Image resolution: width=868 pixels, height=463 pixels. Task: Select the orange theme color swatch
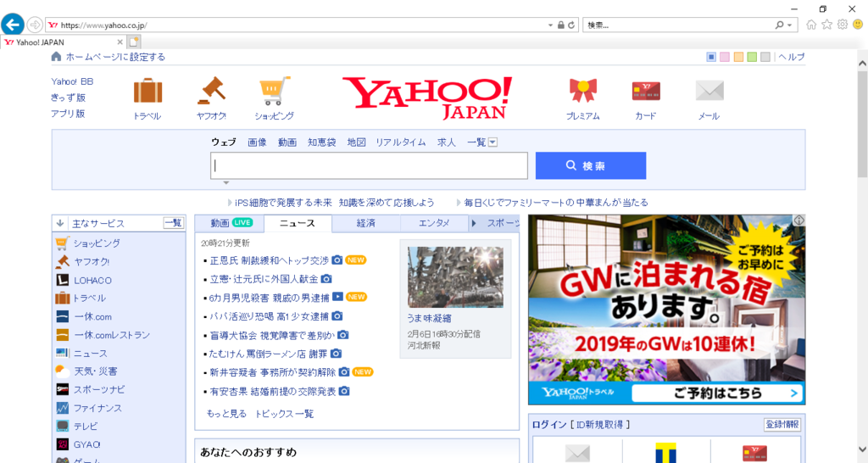[x=738, y=57]
